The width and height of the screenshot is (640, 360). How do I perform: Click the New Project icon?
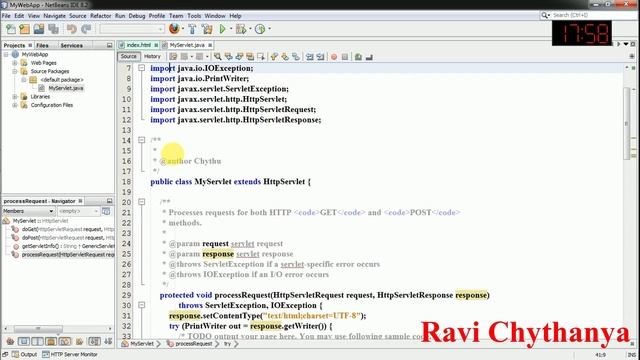pos(24,29)
